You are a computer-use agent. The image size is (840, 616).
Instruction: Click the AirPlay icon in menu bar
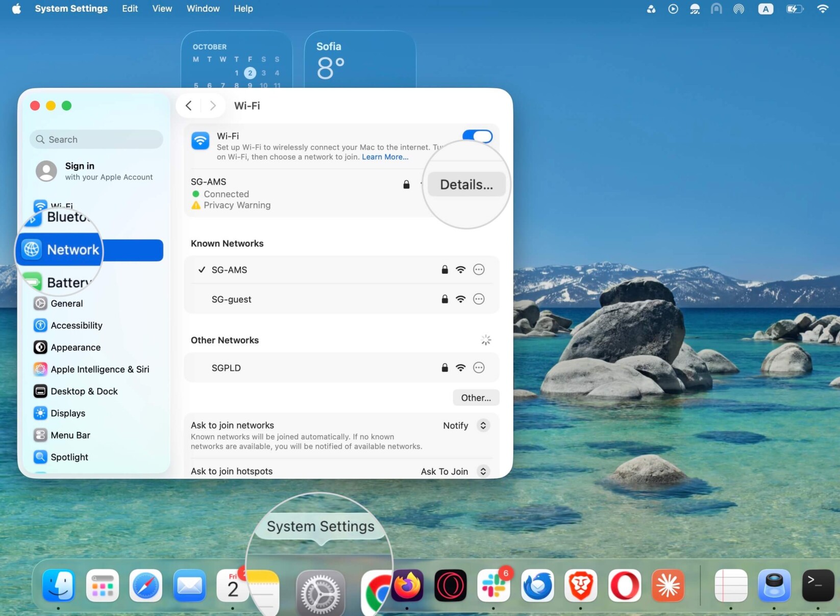(738, 9)
